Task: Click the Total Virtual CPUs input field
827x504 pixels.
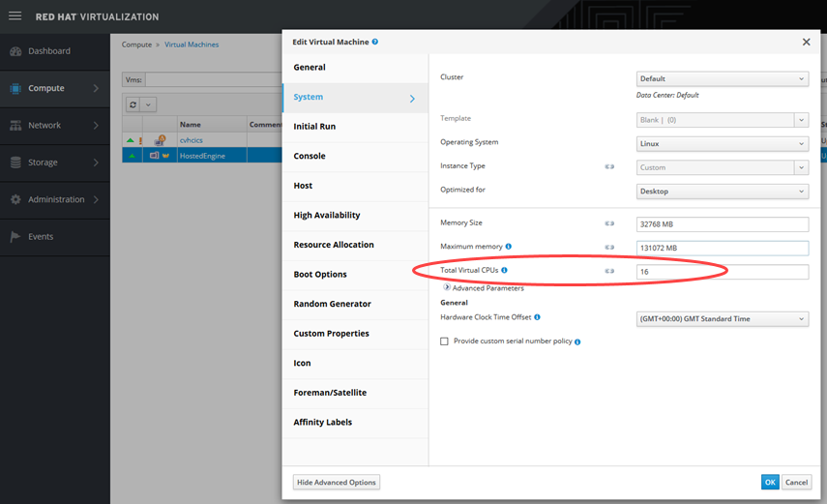Action: click(x=722, y=271)
